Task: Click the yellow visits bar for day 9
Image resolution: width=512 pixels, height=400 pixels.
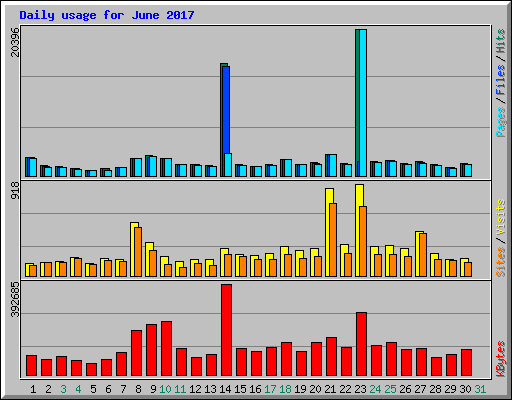Action: coord(148,259)
